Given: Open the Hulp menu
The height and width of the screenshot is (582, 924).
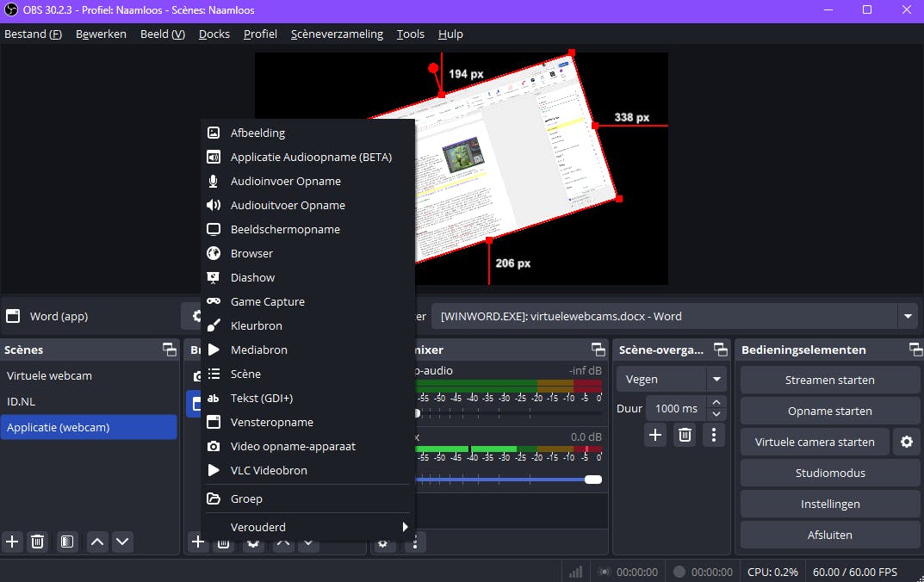Looking at the screenshot, I should [x=450, y=34].
